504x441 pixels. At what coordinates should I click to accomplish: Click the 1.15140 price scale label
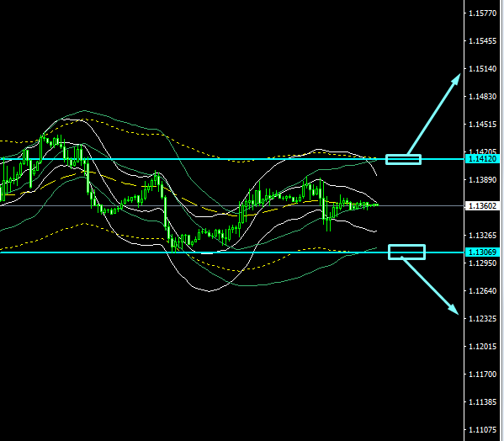click(482, 69)
